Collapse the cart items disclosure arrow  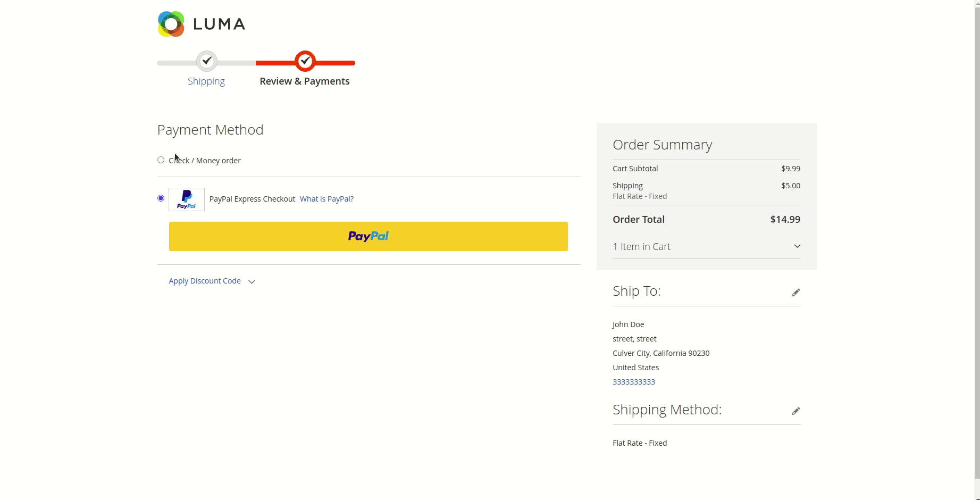click(797, 246)
